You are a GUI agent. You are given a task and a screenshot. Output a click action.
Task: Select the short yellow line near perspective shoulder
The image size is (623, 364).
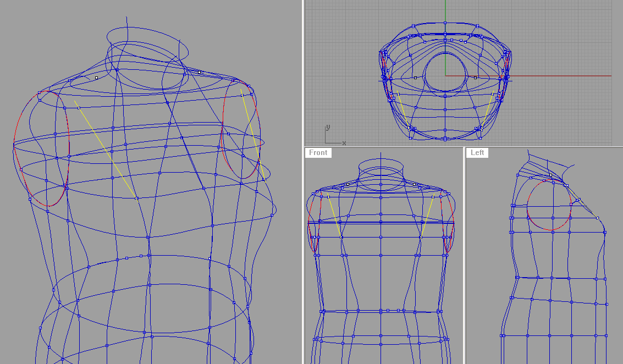pos(253,135)
